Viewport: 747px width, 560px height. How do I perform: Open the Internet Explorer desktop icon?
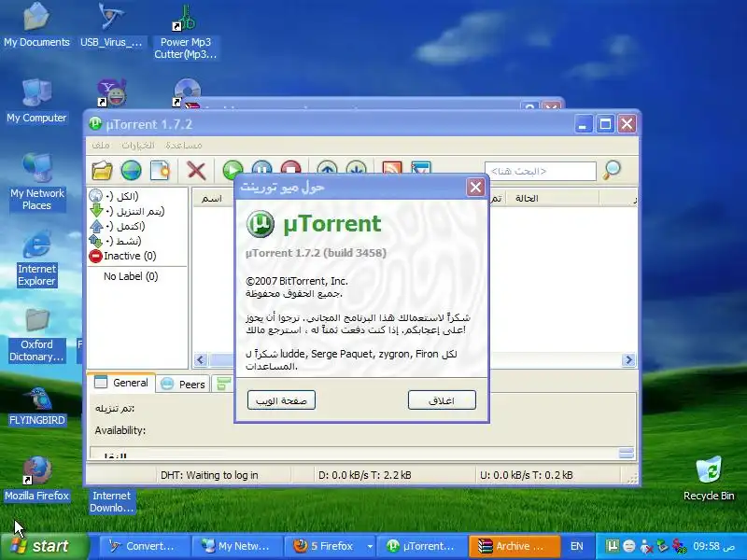(x=36, y=259)
